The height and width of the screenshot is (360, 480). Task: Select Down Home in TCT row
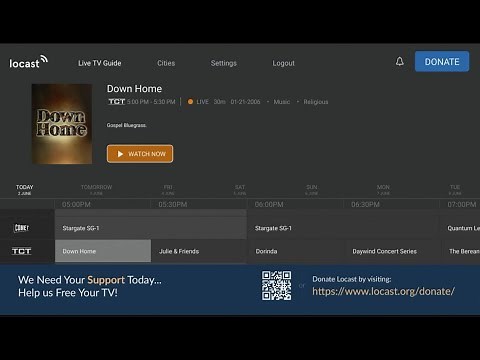pyautogui.click(x=103, y=251)
